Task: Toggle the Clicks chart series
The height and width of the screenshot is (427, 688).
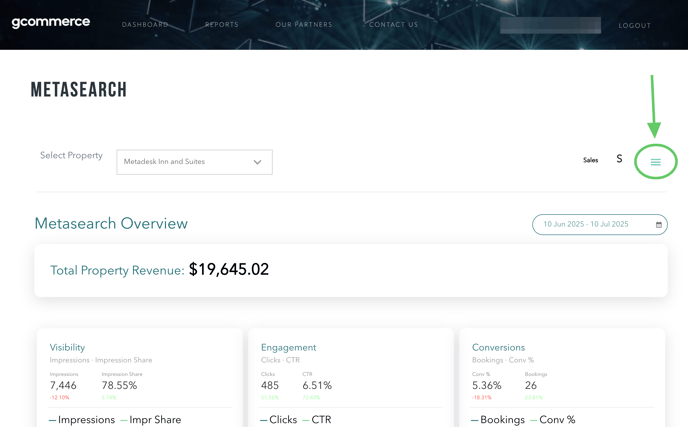Action: pyautogui.click(x=281, y=420)
